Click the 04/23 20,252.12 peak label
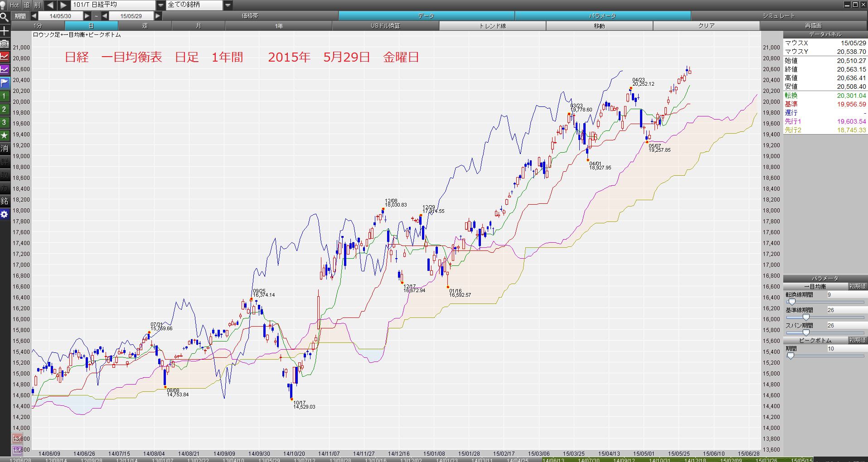This screenshot has width=868, height=462. pyautogui.click(x=643, y=82)
